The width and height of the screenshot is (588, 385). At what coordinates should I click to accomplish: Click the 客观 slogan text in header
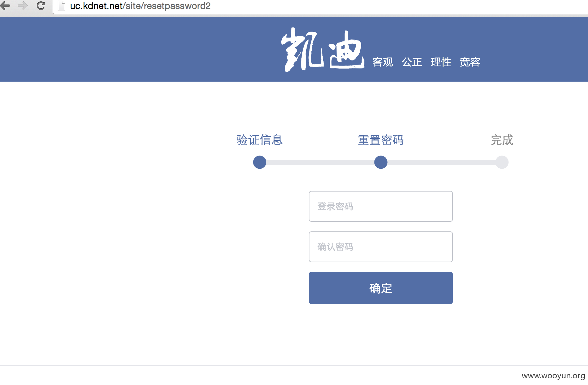(x=383, y=62)
